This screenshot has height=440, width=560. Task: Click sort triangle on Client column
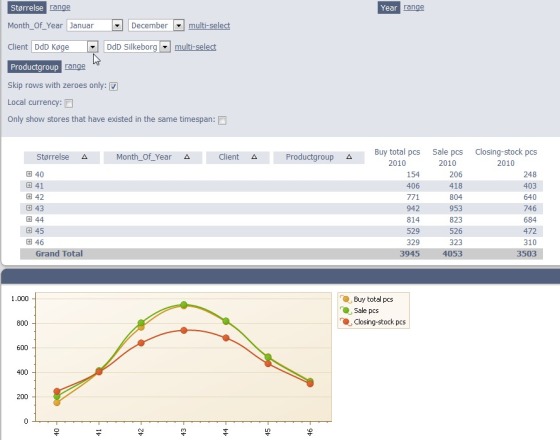[254, 157]
